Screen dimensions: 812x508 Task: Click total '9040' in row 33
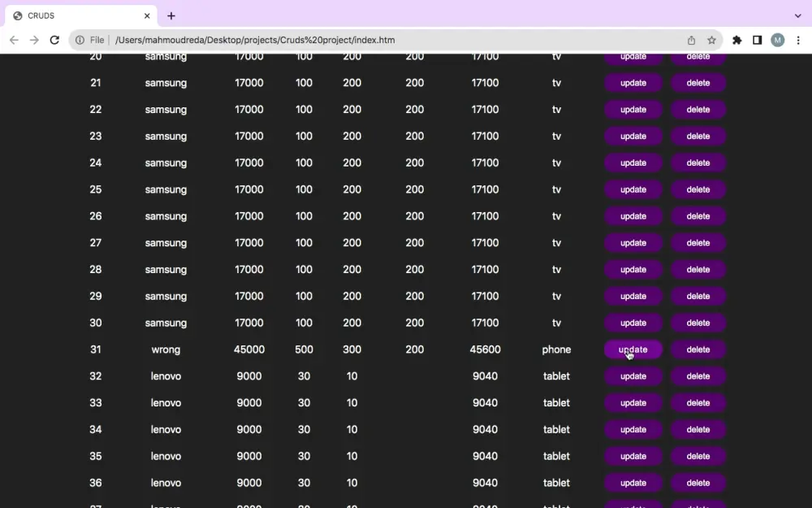point(485,403)
